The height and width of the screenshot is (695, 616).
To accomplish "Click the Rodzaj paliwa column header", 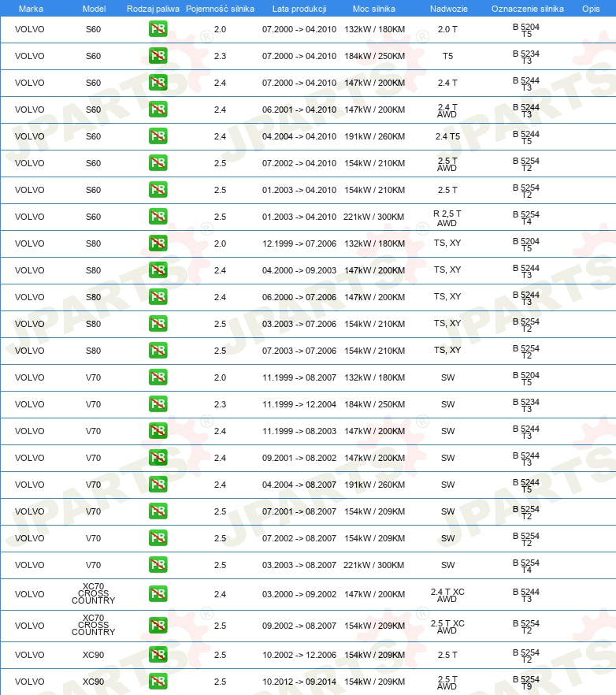I will pos(153,9).
